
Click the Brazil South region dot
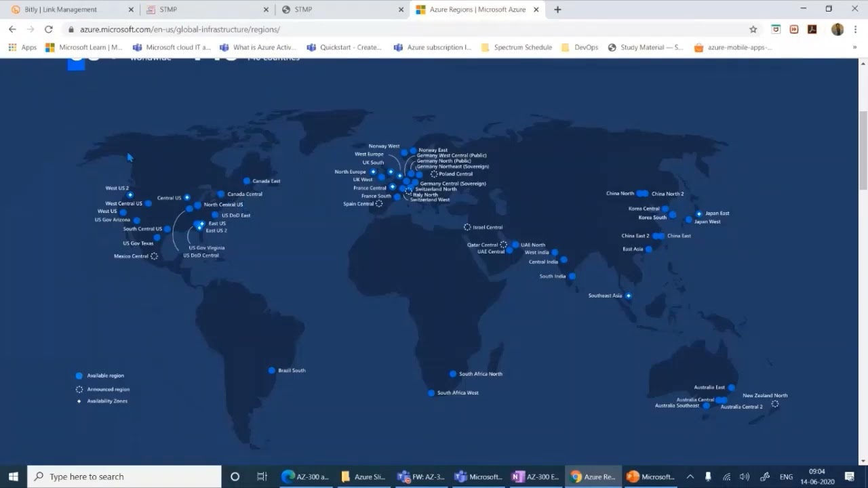pos(272,370)
